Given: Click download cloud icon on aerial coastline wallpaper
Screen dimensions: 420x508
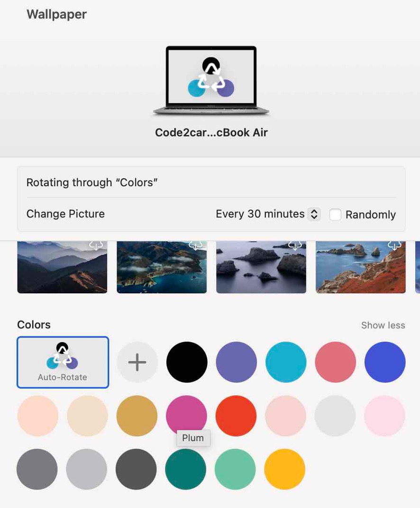Looking at the screenshot, I should [x=195, y=245].
